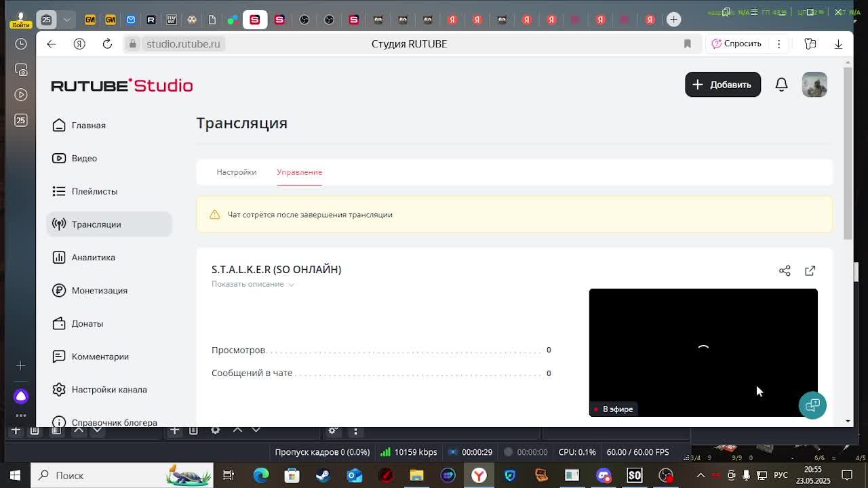Screen dimensions: 868x488
Task: Open Steam from the taskbar
Action: pyautogui.click(x=323, y=475)
